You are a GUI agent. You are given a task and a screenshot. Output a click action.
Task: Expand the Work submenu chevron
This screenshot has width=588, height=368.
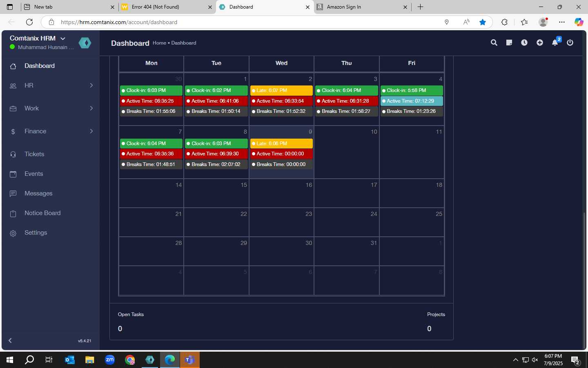click(91, 108)
